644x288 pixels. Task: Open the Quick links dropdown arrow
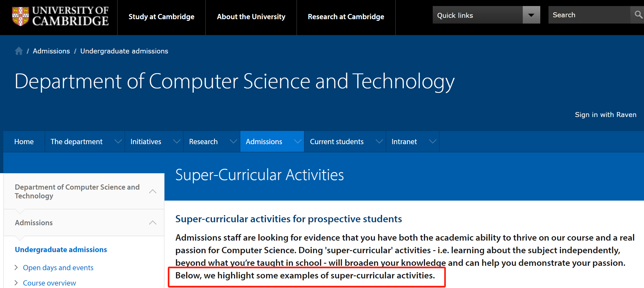click(531, 15)
